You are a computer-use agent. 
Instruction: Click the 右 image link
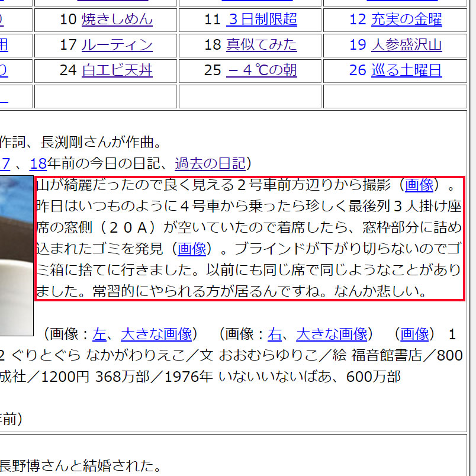pos(275,335)
